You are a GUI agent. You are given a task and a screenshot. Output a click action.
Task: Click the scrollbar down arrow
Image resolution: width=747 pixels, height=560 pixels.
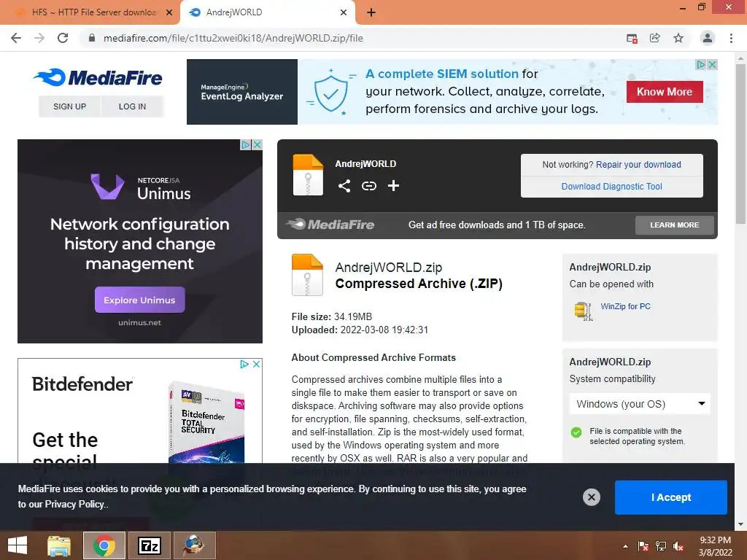[x=740, y=524]
